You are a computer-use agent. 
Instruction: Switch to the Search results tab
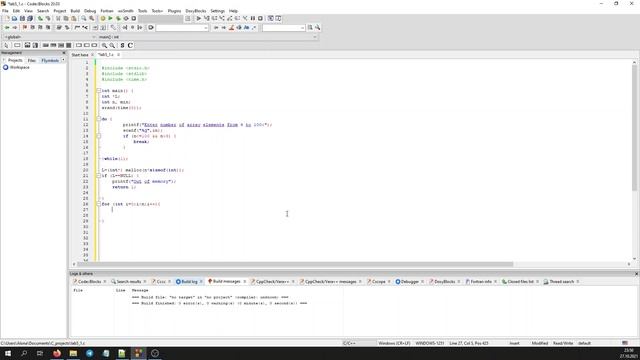click(129, 282)
